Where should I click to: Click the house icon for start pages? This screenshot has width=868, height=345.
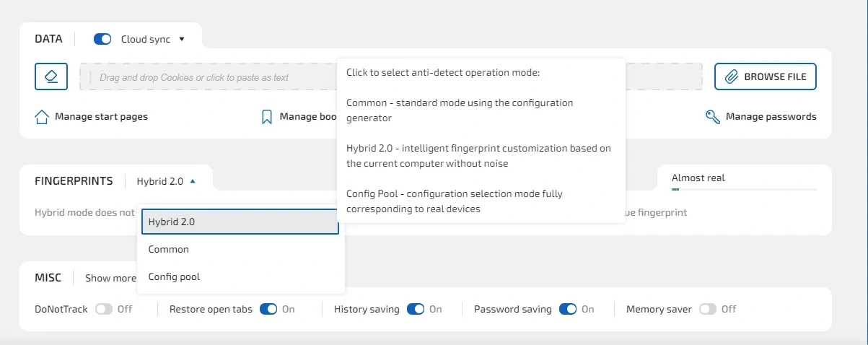pyautogui.click(x=42, y=117)
